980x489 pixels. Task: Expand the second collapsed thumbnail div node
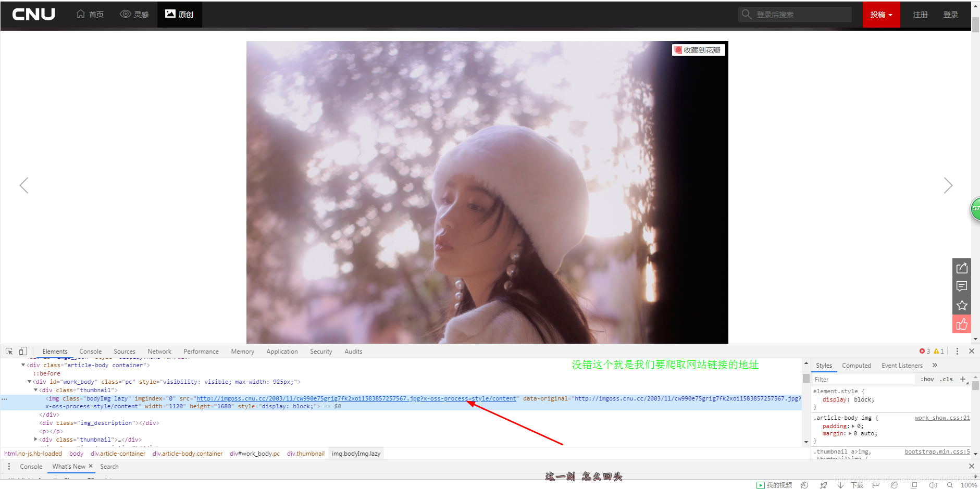(35, 440)
